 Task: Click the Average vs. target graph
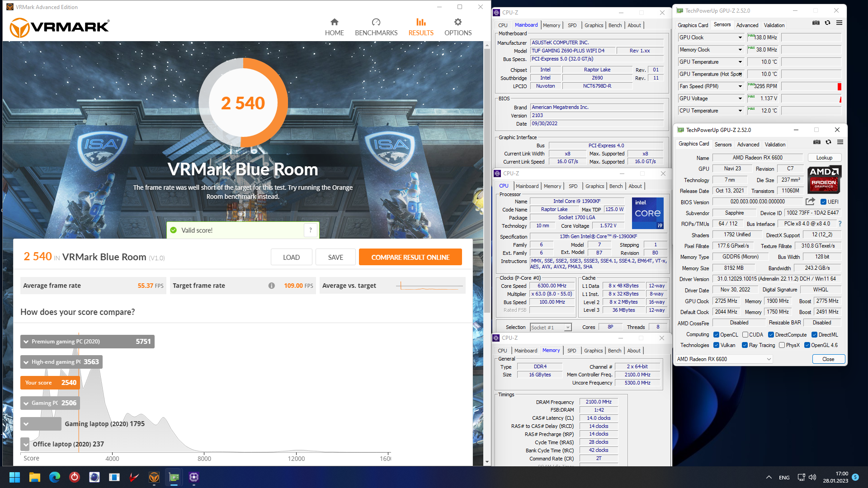point(429,286)
